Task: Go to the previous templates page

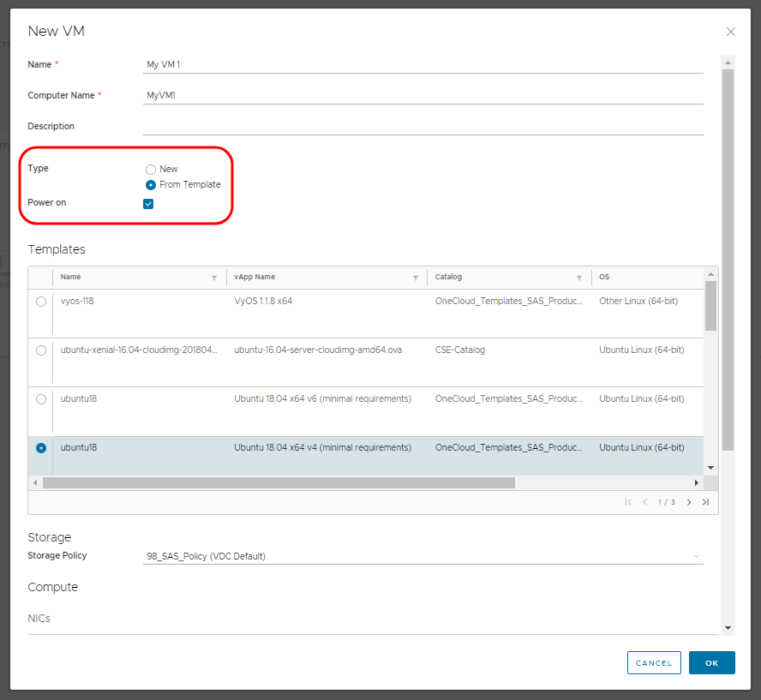Action: pyautogui.click(x=644, y=502)
